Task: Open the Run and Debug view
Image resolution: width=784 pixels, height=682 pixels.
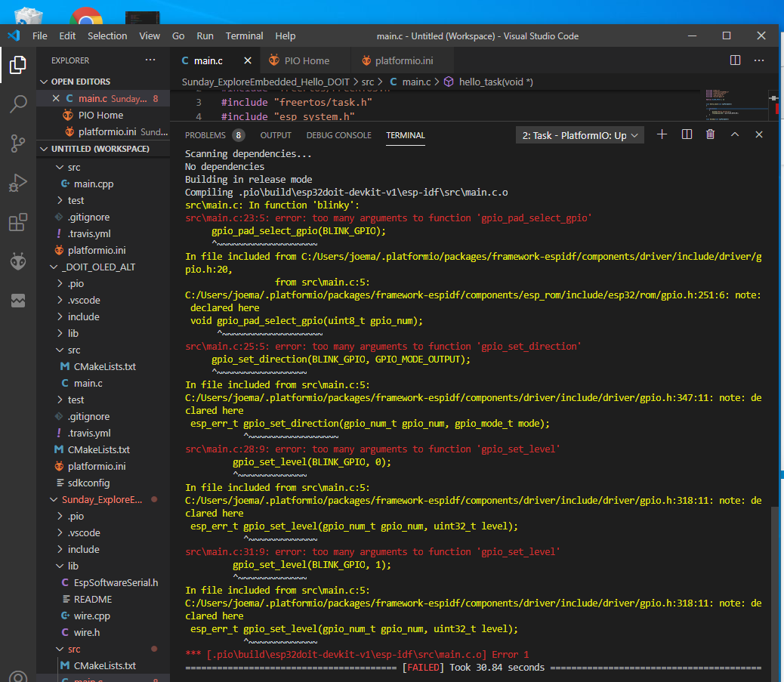Action: tap(18, 183)
